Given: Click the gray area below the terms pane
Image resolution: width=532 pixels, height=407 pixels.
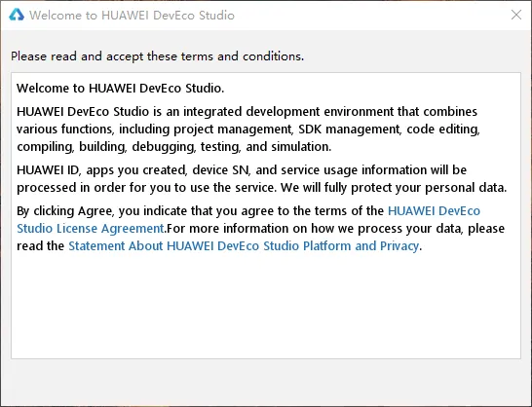Looking at the screenshot, I should pyautogui.click(x=266, y=383).
